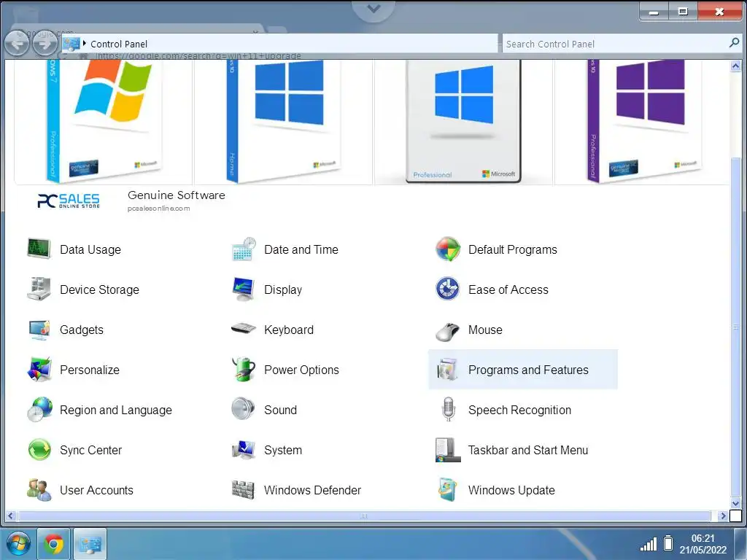
Task: Open Chrome from the taskbar
Action: click(53, 543)
